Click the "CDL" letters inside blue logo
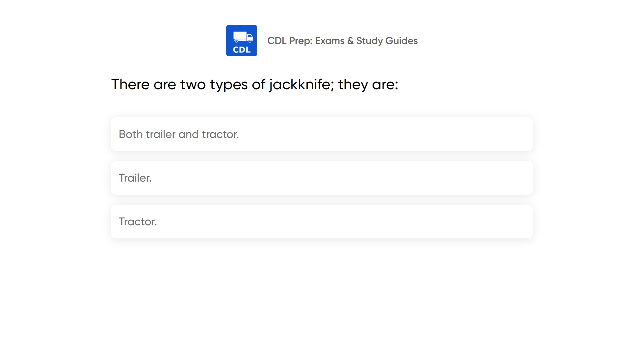644x337 pixels. pos(241,50)
